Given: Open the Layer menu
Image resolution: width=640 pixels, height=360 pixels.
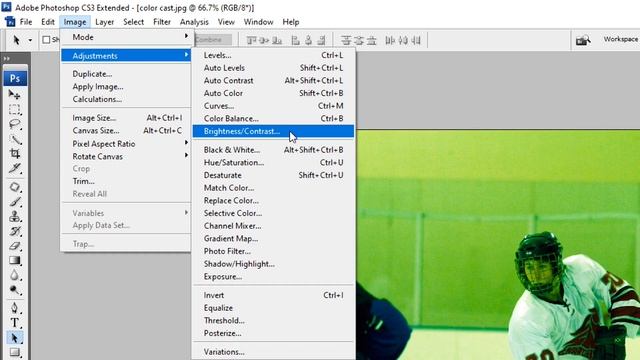Looking at the screenshot, I should [104, 22].
